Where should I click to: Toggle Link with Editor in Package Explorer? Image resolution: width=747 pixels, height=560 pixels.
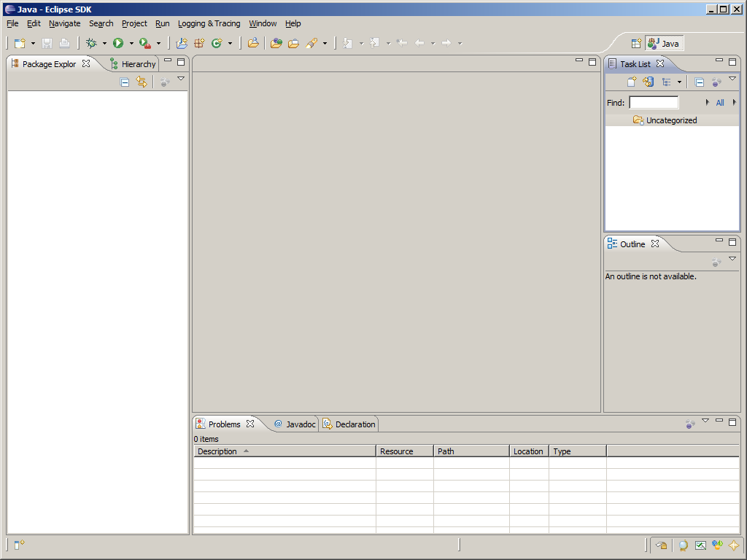tap(142, 82)
